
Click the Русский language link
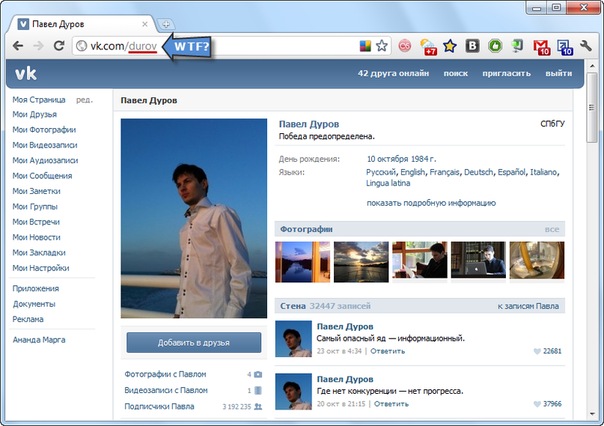pyautogui.click(x=381, y=172)
